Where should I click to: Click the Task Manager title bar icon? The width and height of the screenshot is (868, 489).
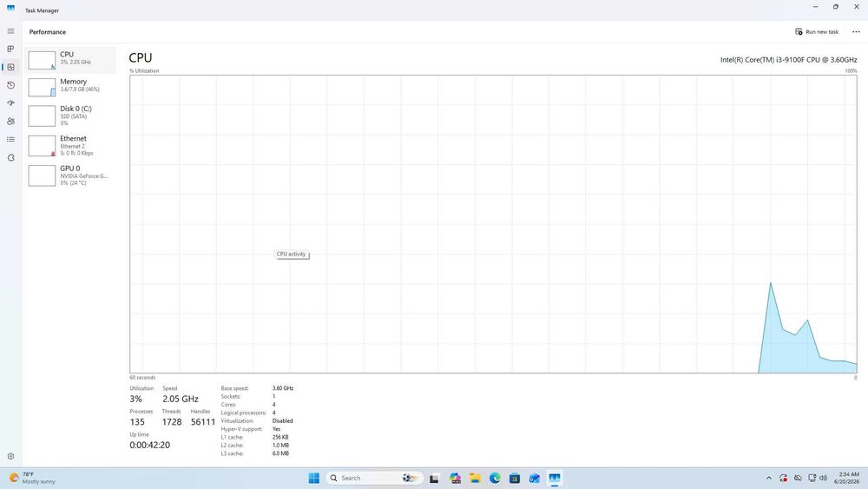point(10,9)
